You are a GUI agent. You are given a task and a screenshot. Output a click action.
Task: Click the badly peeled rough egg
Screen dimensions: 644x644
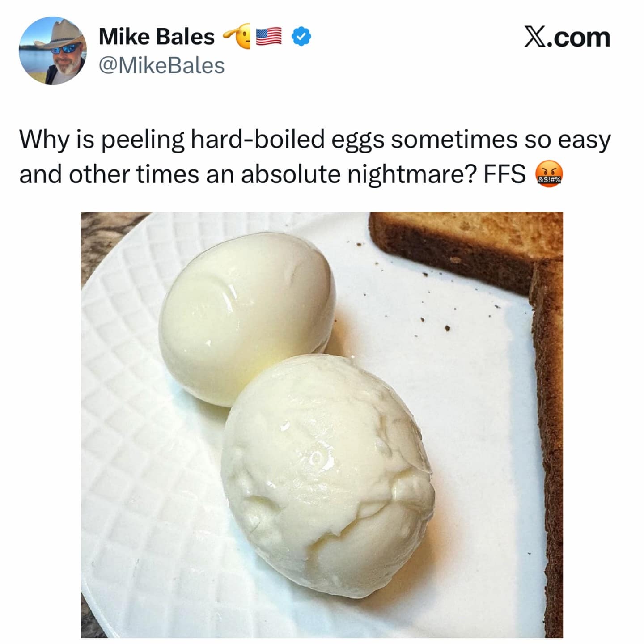tap(328, 475)
